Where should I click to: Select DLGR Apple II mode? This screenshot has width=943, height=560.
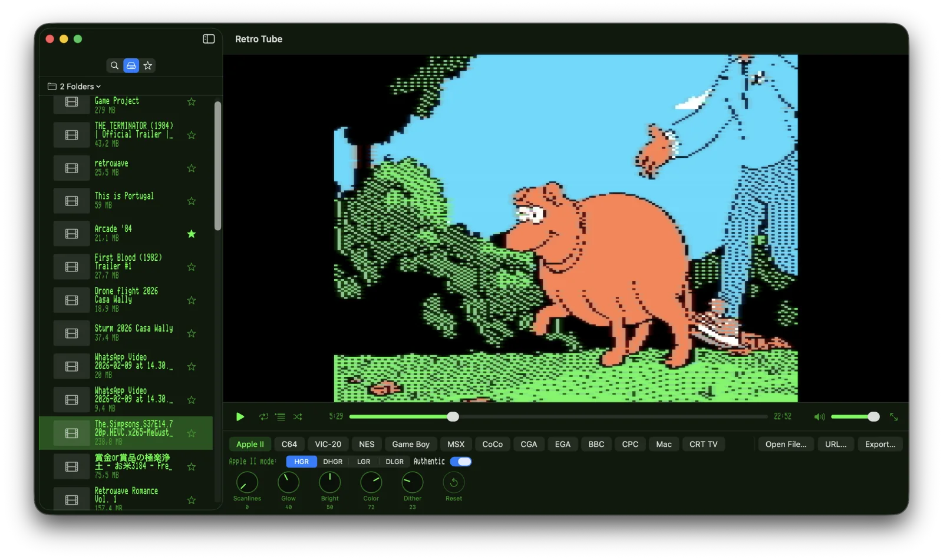(394, 462)
